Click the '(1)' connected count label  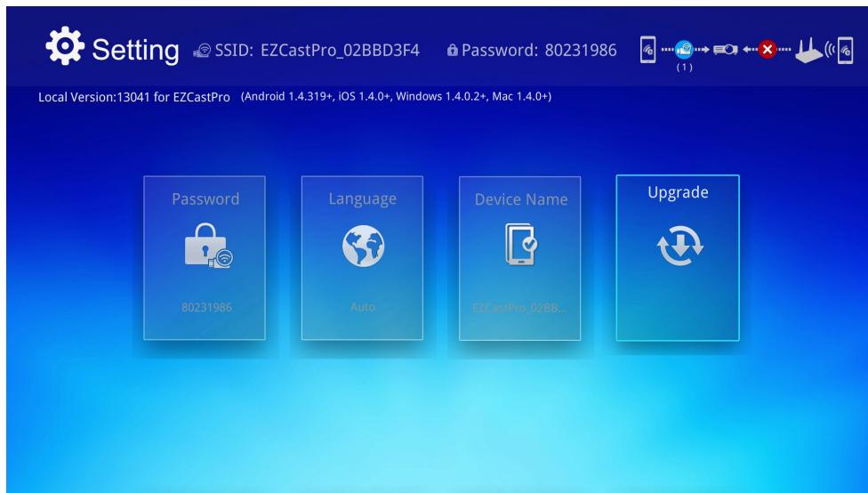point(684,67)
